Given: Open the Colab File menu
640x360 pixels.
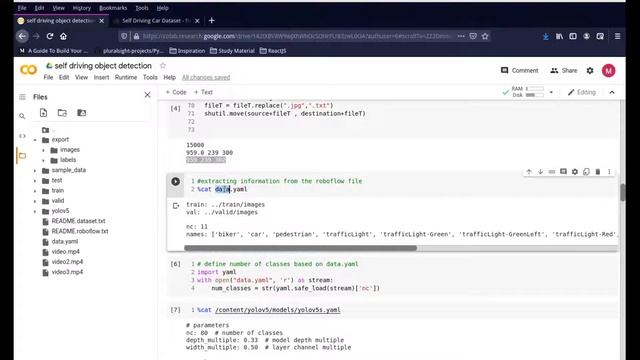Looking at the screenshot, I should click(x=48, y=77).
